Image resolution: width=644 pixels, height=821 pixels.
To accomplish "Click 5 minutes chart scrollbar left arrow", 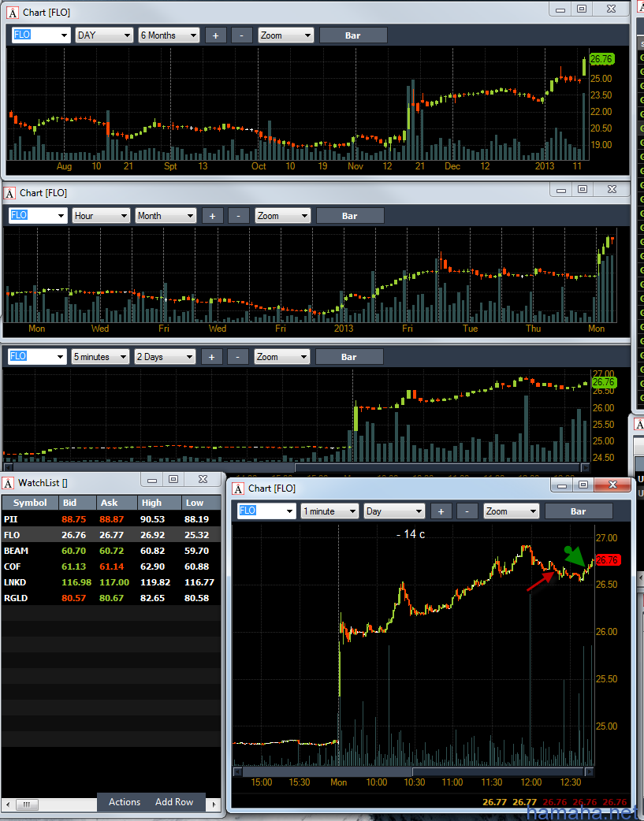I will pyautogui.click(x=8, y=467).
